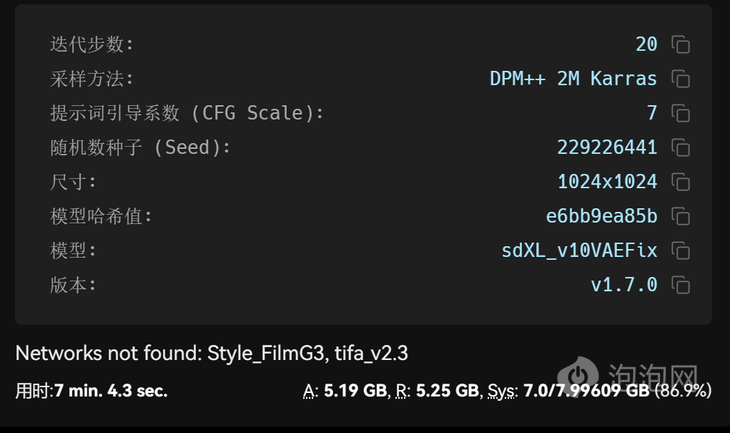Viewport: 730px width, 433px height.
Task: Click the 提示词引导系数 (CFG Scale) label
Action: [187, 113]
